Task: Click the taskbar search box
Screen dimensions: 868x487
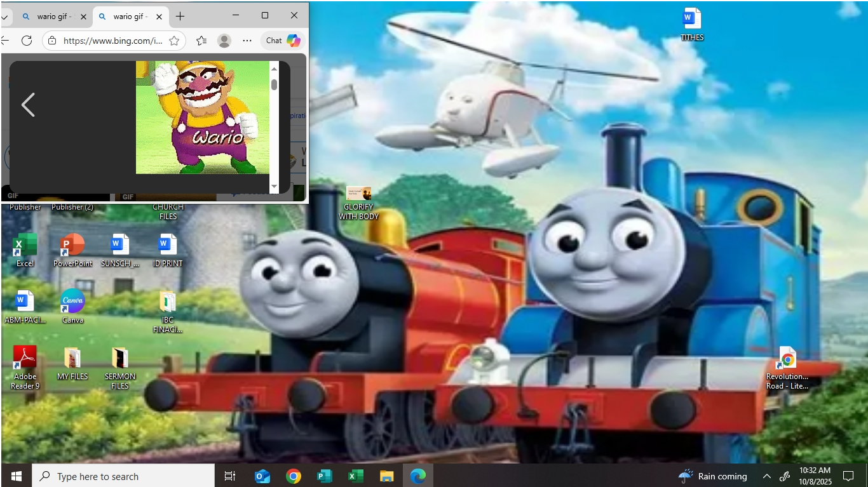Action: pyautogui.click(x=125, y=476)
